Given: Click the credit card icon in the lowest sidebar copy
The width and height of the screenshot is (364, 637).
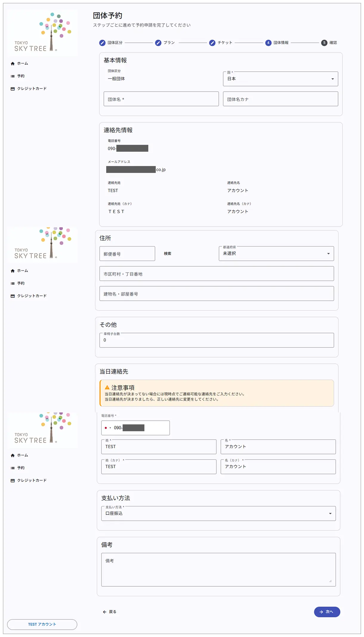Looking at the screenshot, I should (13, 481).
